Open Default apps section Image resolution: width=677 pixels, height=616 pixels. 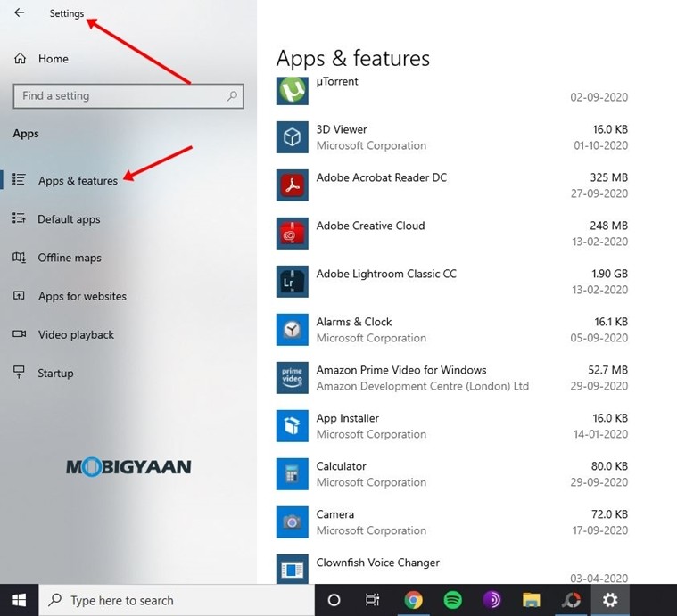(69, 219)
